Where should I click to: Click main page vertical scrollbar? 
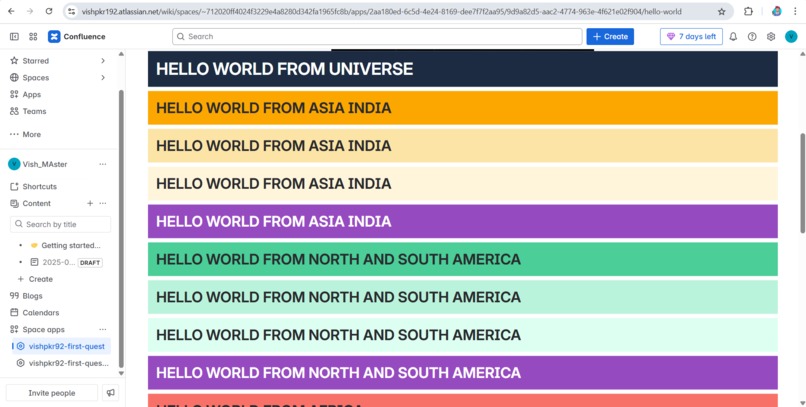pos(802,182)
